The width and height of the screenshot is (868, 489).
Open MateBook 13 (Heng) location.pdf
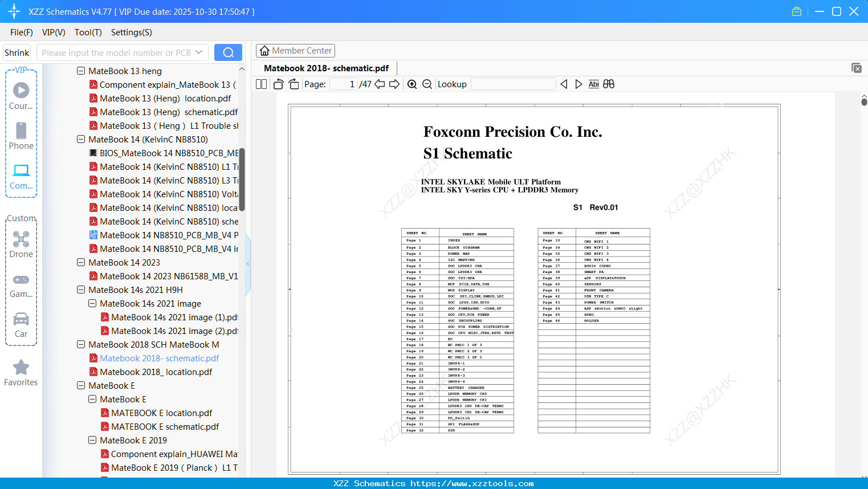165,99
